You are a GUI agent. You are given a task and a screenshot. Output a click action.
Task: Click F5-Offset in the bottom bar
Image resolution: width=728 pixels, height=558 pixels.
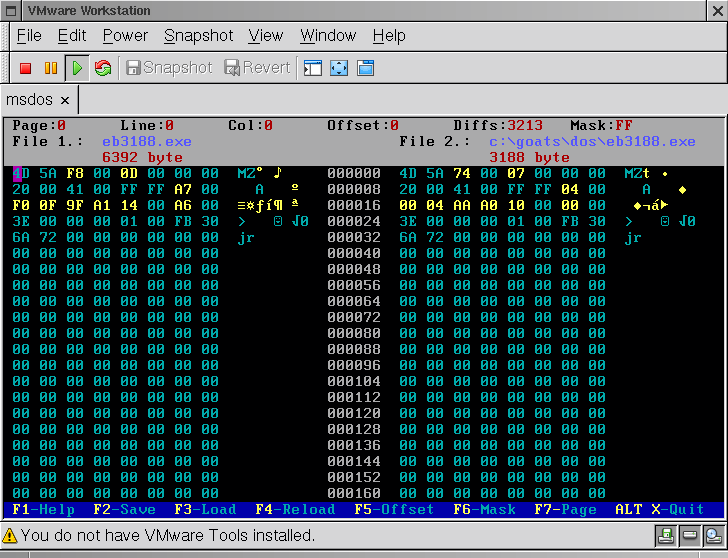pos(394,510)
